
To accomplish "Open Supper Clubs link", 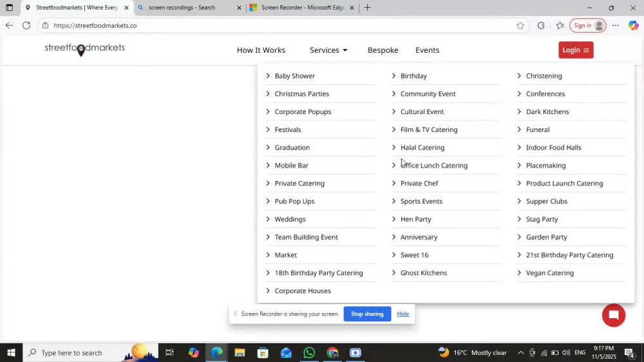I will tap(546, 202).
